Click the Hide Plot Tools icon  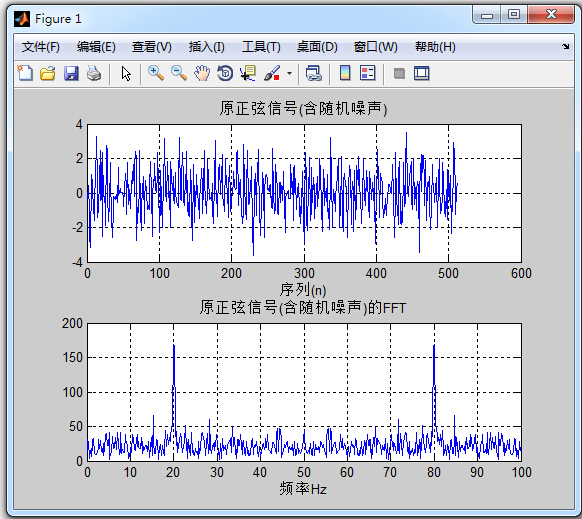click(x=399, y=74)
